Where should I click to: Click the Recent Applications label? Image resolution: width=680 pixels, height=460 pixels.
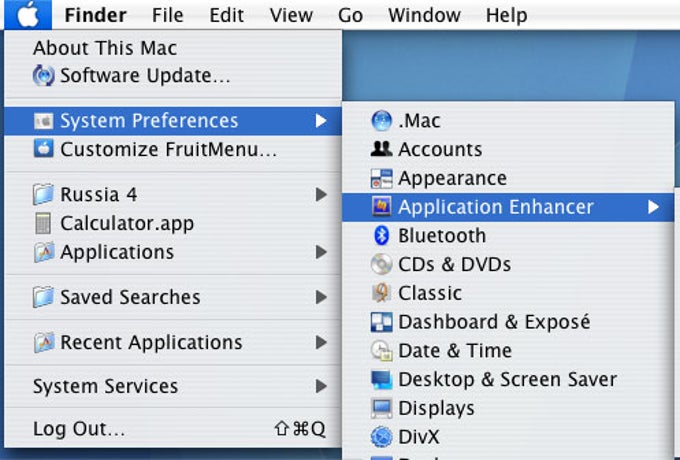[151, 343]
